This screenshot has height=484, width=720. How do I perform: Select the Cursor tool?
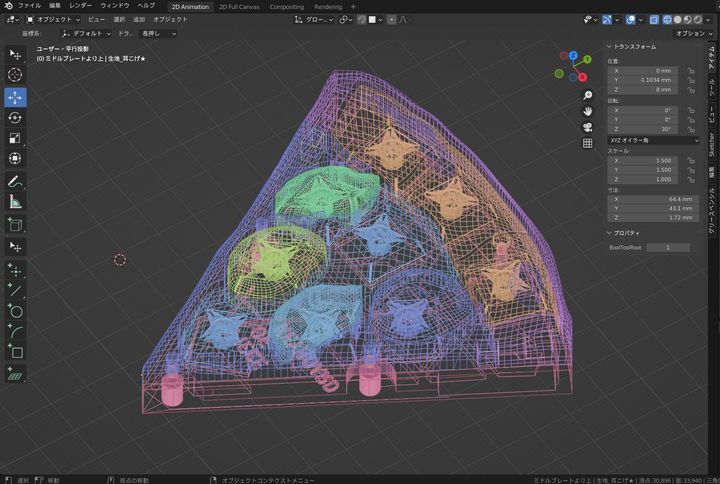[15, 75]
